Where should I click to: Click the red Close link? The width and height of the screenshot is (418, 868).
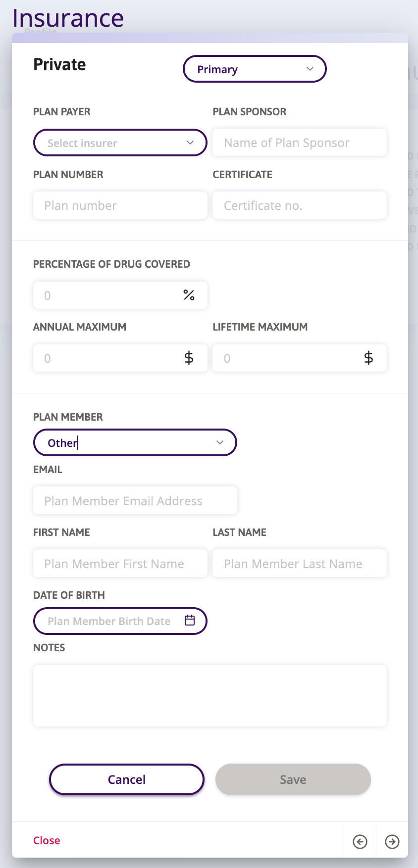(47, 840)
